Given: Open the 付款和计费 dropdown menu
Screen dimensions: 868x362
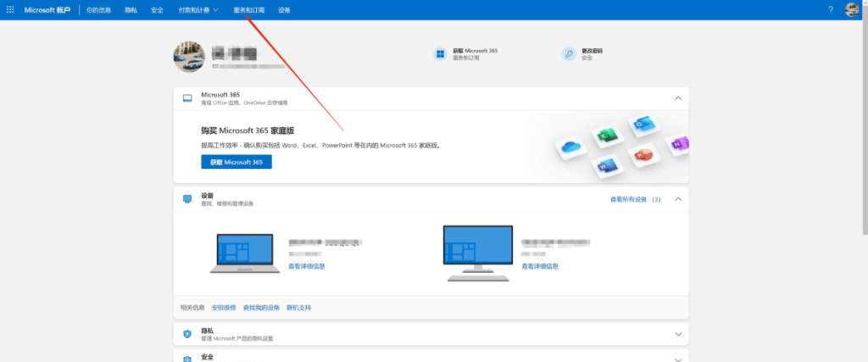Looking at the screenshot, I should (198, 9).
